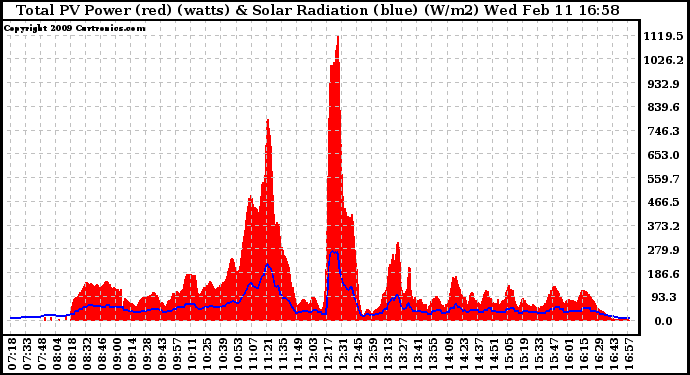
Task: Click the 07:33 time label
Action: (x=27, y=354)
